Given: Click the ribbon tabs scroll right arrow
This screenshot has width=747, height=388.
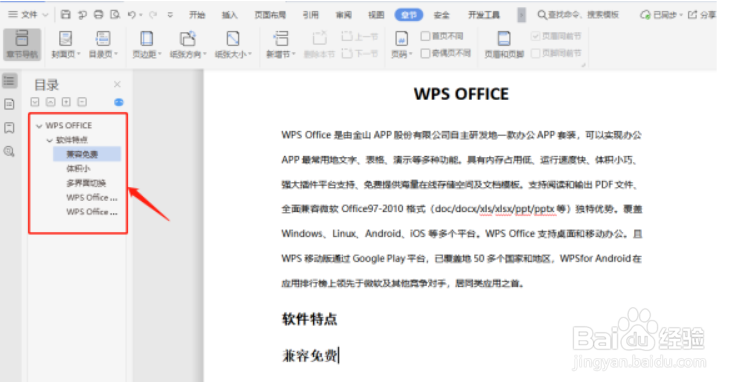Looking at the screenshot, I should point(522,15).
